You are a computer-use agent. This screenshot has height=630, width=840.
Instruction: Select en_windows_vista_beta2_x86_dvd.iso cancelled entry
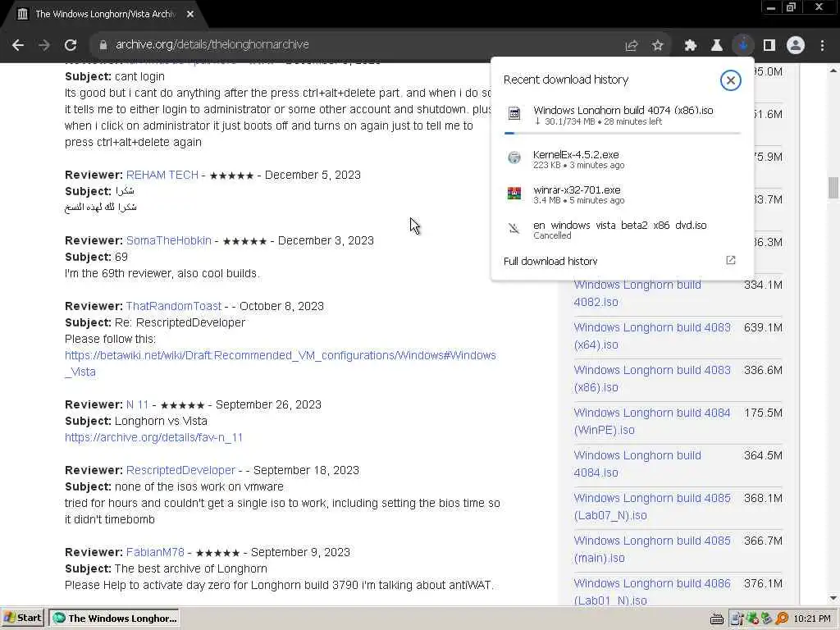[622, 230]
